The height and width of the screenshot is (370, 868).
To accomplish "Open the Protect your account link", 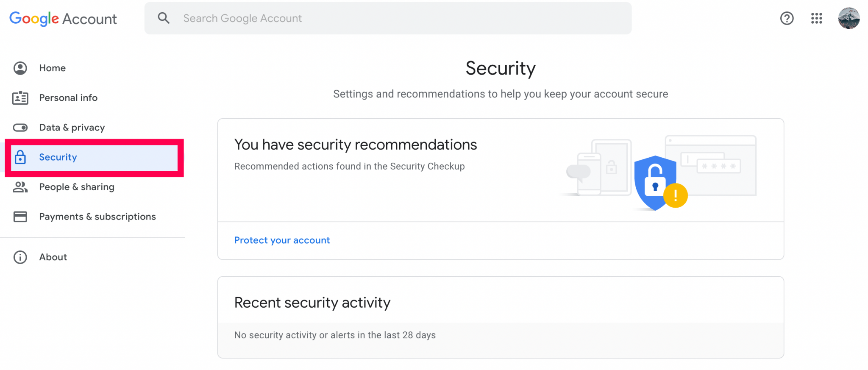I will point(281,240).
